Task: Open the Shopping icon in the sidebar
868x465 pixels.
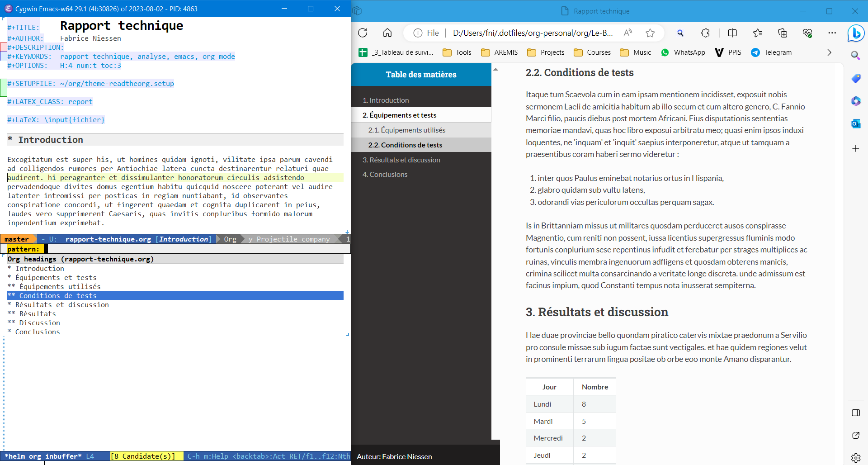Action: [x=856, y=78]
